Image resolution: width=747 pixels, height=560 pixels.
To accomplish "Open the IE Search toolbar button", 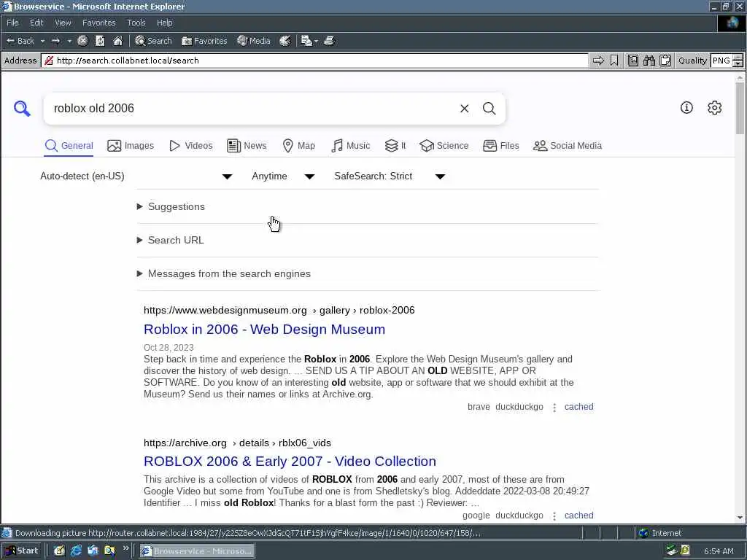I will click(x=153, y=41).
